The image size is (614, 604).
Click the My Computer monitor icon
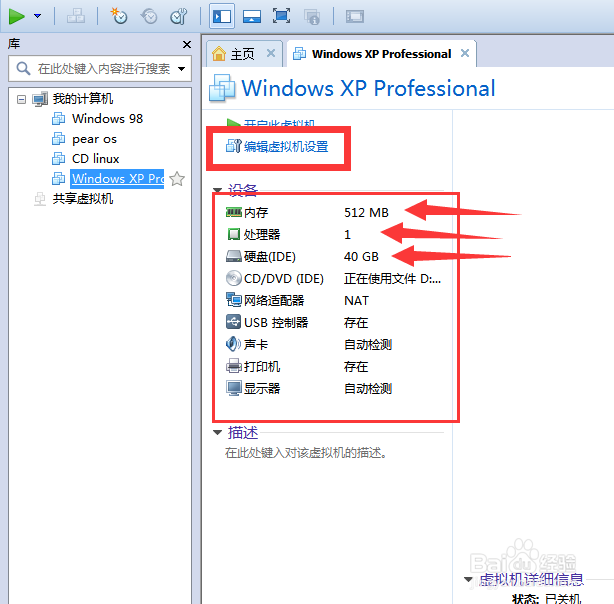[x=40, y=99]
